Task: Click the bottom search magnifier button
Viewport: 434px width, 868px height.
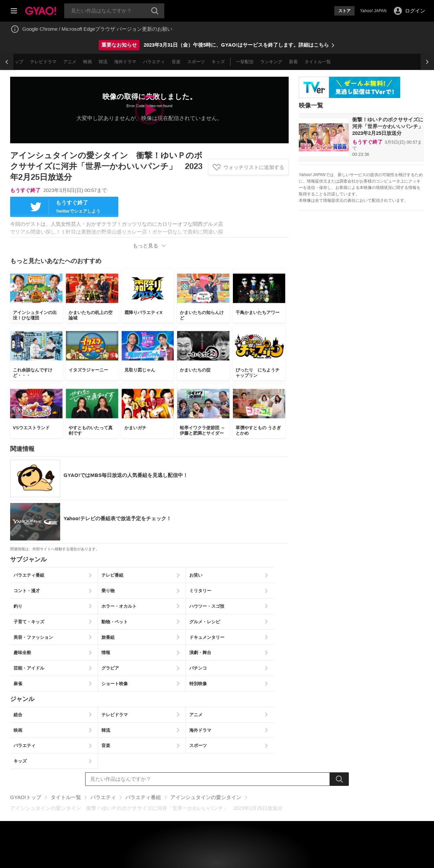Action: click(x=339, y=779)
